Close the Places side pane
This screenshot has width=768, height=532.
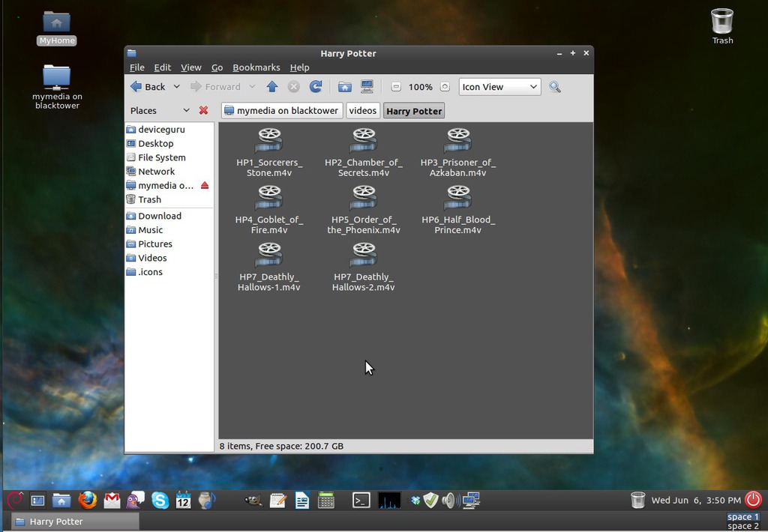click(x=203, y=111)
